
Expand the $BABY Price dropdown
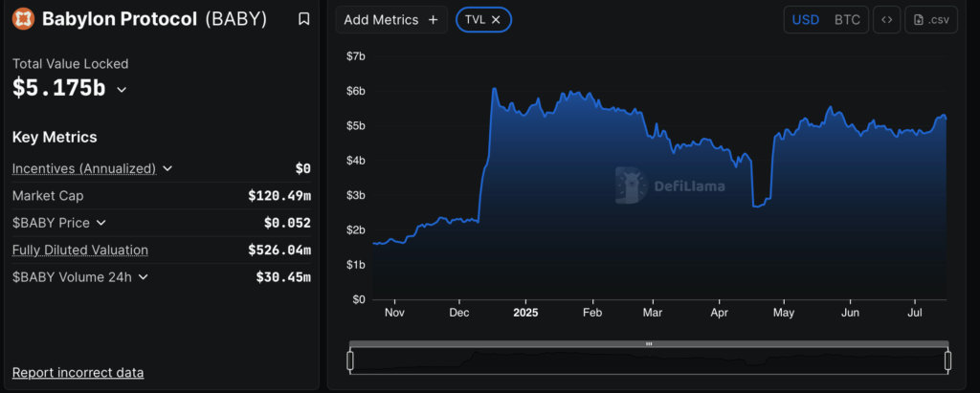tap(100, 223)
